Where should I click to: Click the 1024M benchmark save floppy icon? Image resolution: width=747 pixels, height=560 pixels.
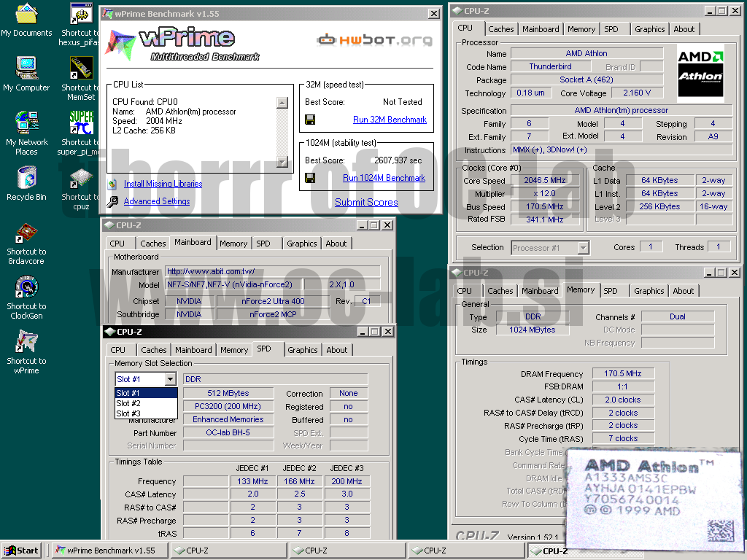point(309,178)
